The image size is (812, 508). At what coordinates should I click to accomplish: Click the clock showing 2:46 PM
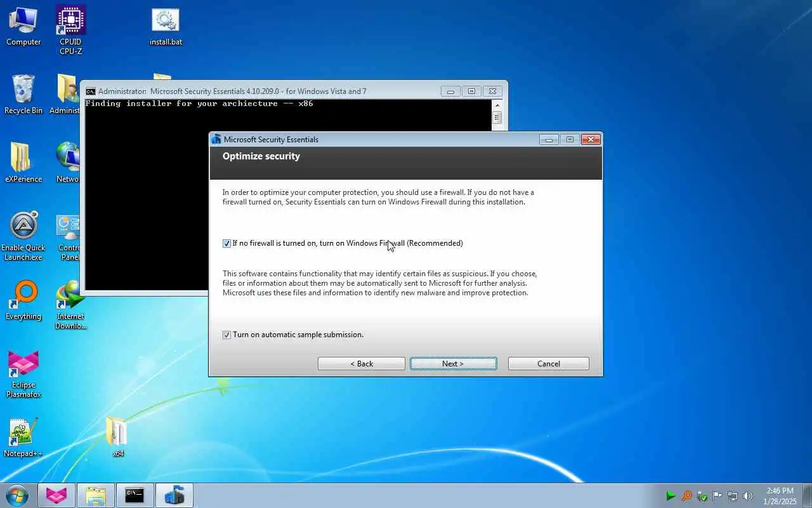click(780, 496)
